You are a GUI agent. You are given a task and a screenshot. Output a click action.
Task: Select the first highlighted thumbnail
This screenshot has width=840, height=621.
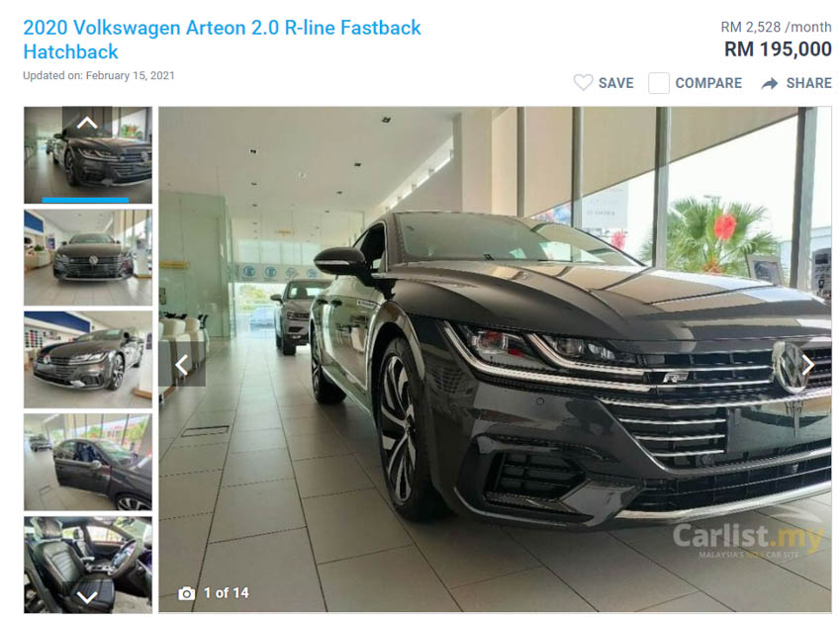(x=88, y=155)
